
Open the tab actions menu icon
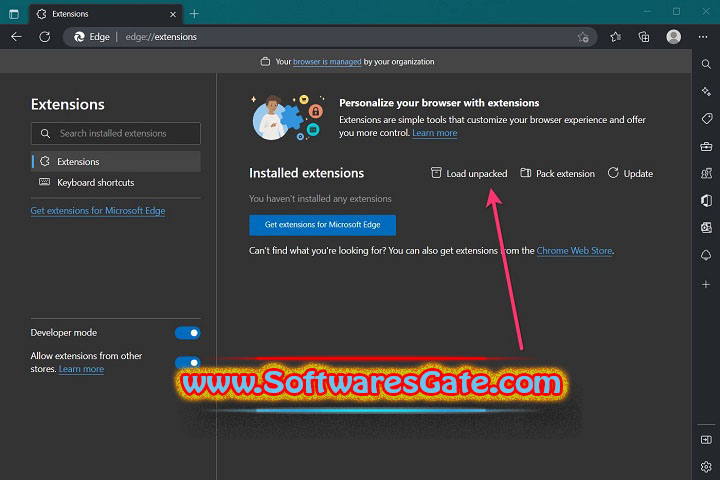tap(14, 14)
